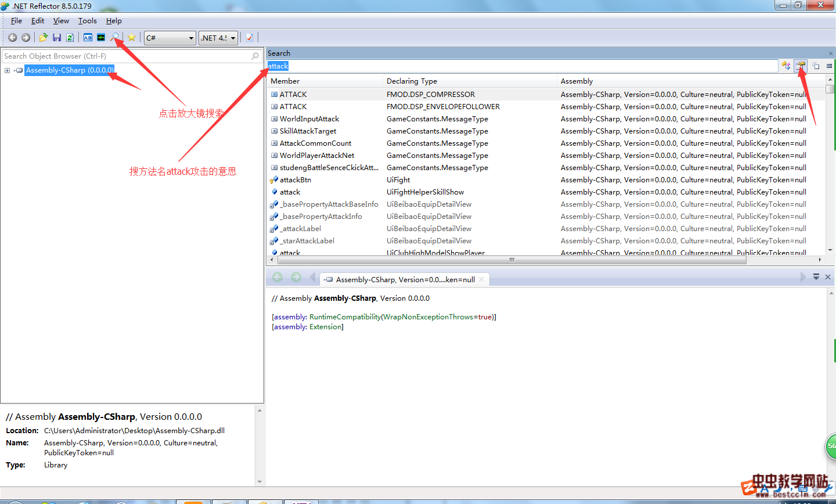This screenshot has width=836, height=504.
Task: Select the studengBattleSenceCkickAtt... result
Action: click(329, 168)
